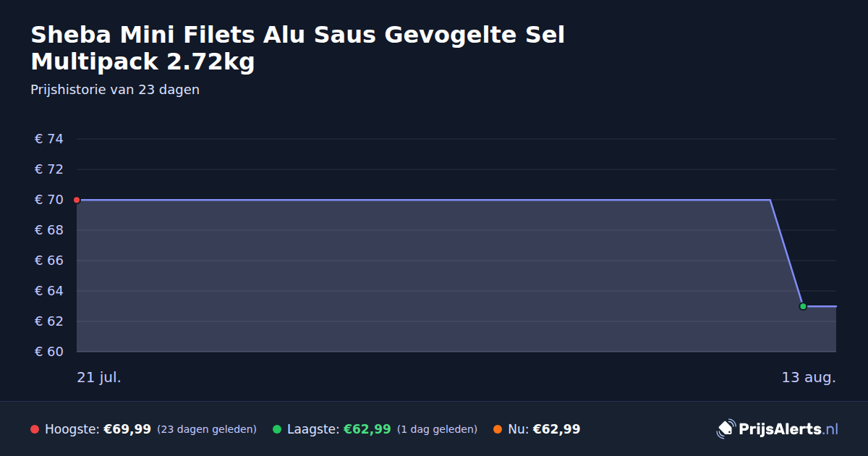
Task: Click the red Hoogste legend dot
Action: click(35, 429)
